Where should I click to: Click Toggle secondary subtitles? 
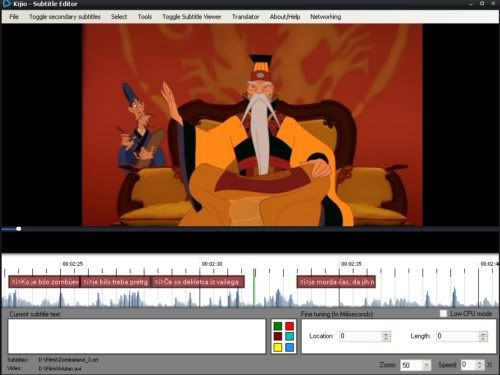[65, 17]
